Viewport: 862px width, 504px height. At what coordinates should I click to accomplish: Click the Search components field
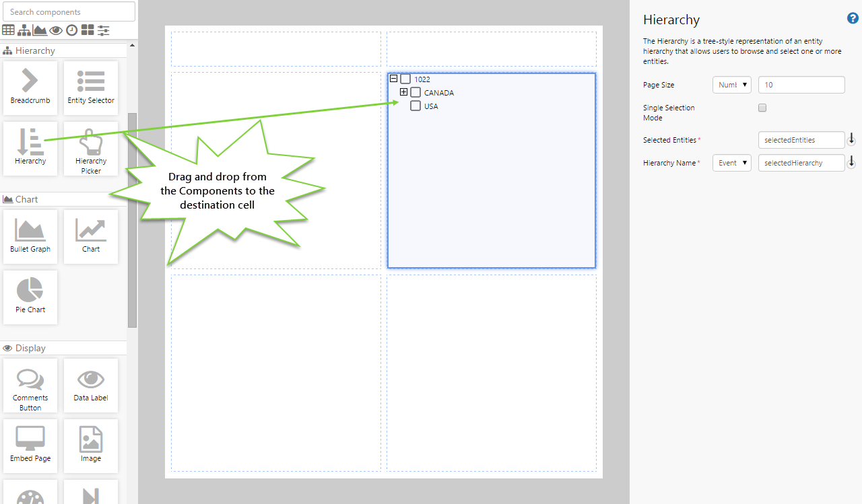69,11
